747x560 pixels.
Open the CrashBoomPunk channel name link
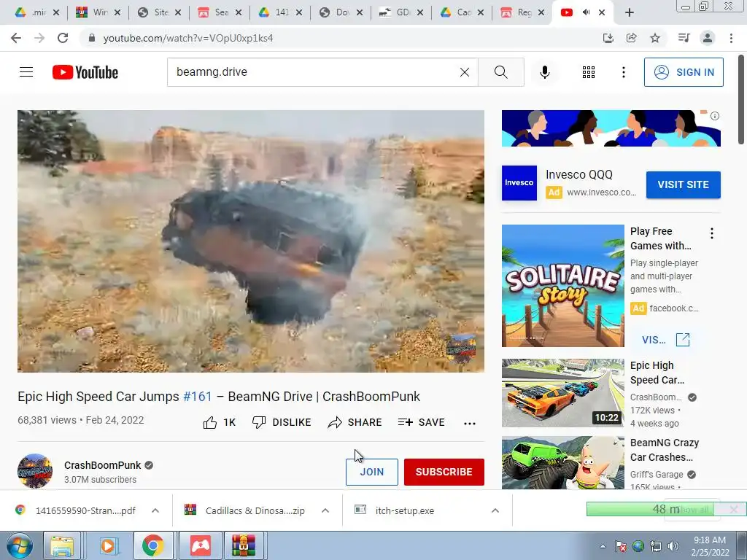[102, 465]
